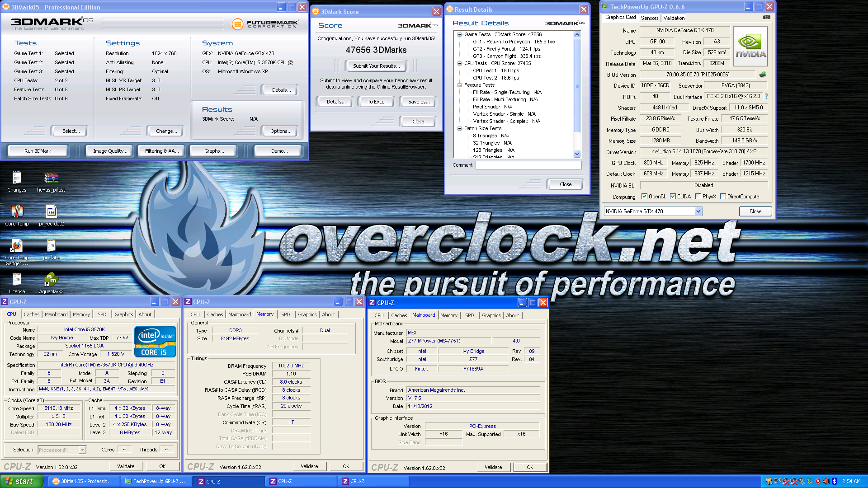868x488 pixels.
Task: Toggle the CUDA checkbox in GPU-Z
Action: point(673,197)
